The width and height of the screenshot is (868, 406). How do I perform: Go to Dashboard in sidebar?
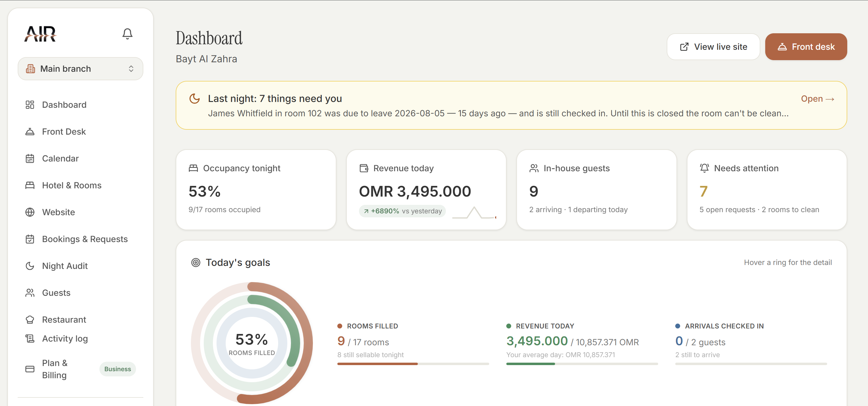pyautogui.click(x=81, y=105)
